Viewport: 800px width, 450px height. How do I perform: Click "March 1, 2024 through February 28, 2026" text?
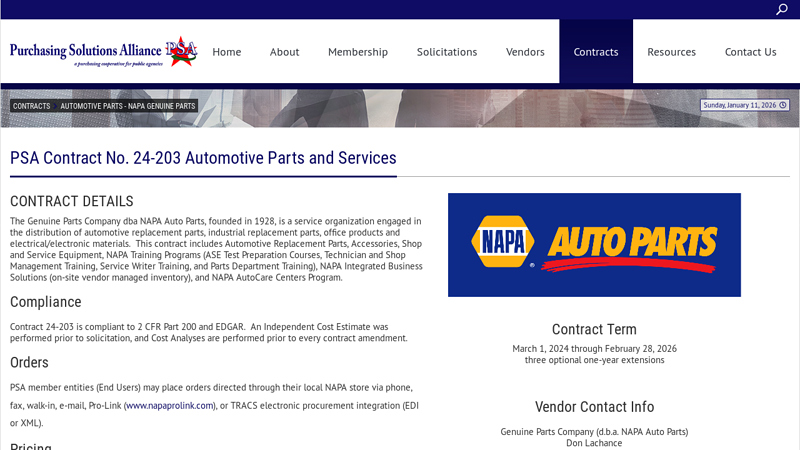594,349
